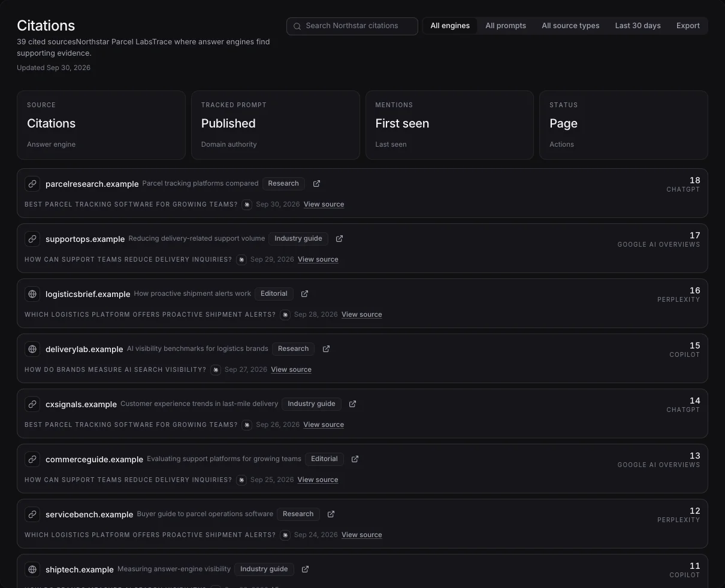725x588 pixels.
Task: View source for the servicebench.example citation
Action: (x=362, y=535)
